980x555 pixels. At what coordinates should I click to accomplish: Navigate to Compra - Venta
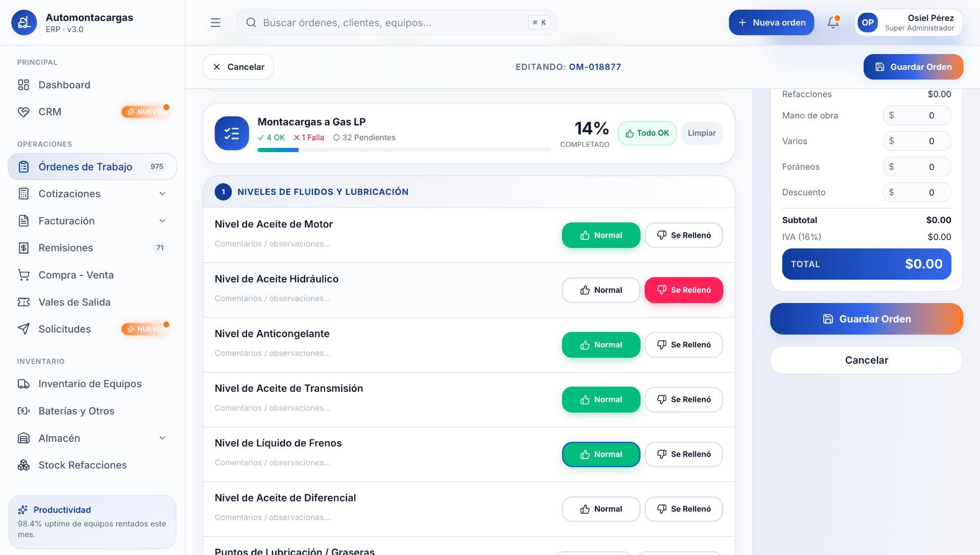[x=92, y=275]
